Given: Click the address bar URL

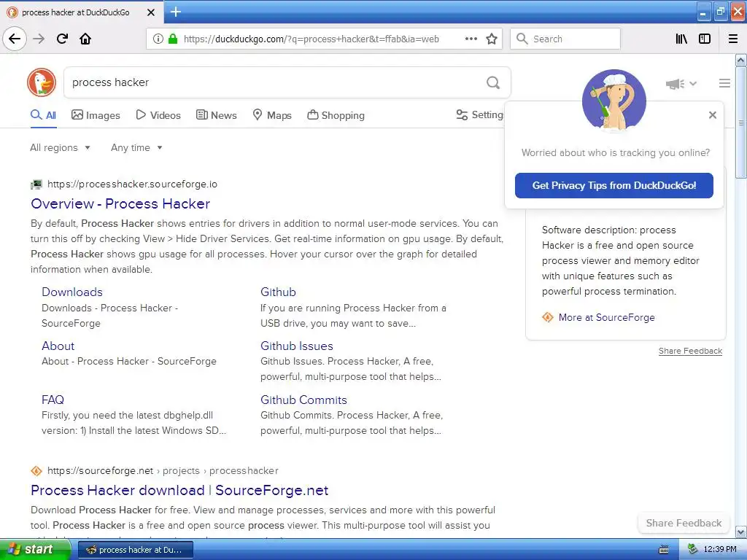Looking at the screenshot, I should [x=311, y=39].
